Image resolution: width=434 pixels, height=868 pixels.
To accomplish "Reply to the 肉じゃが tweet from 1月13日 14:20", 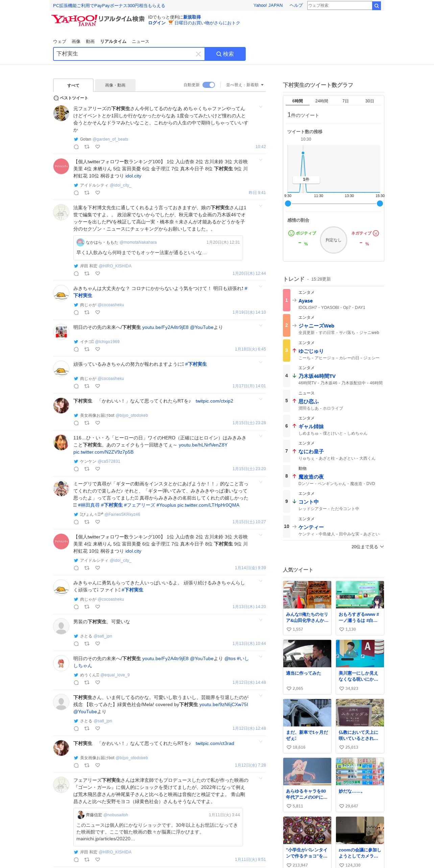I will (76, 607).
